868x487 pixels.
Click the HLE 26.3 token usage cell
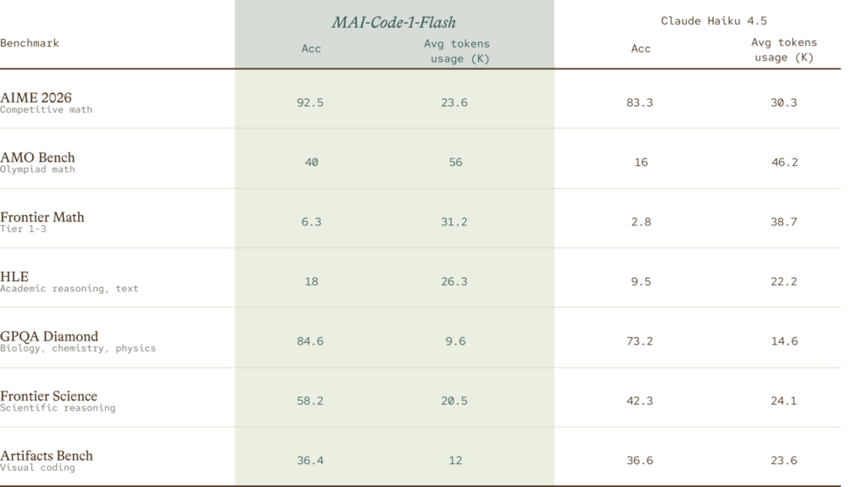coord(454,282)
